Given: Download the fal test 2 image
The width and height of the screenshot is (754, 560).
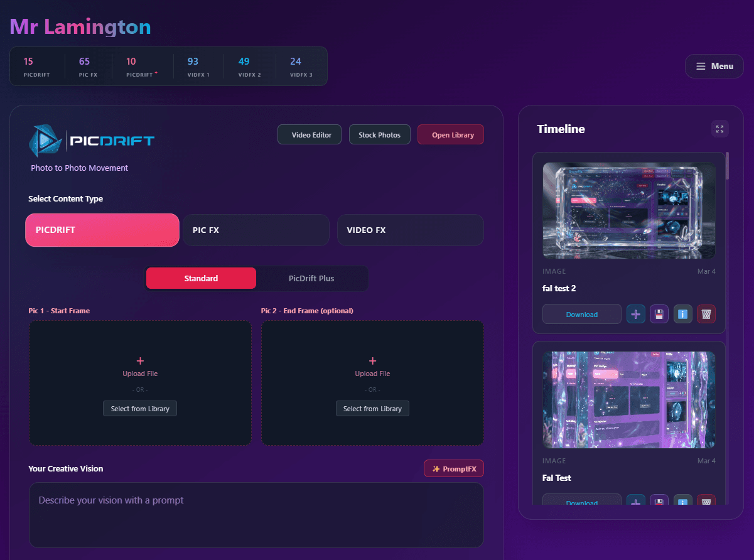Looking at the screenshot, I should pyautogui.click(x=582, y=314).
